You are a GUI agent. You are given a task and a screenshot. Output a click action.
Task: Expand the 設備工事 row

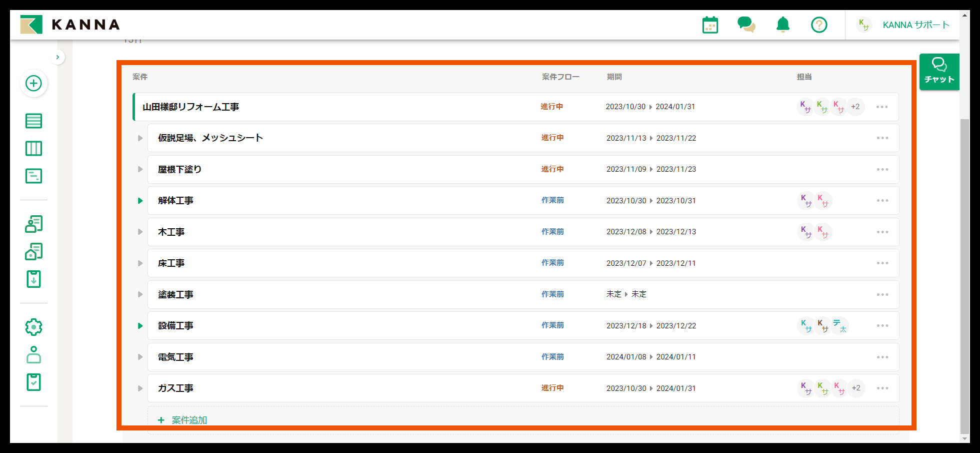point(140,326)
